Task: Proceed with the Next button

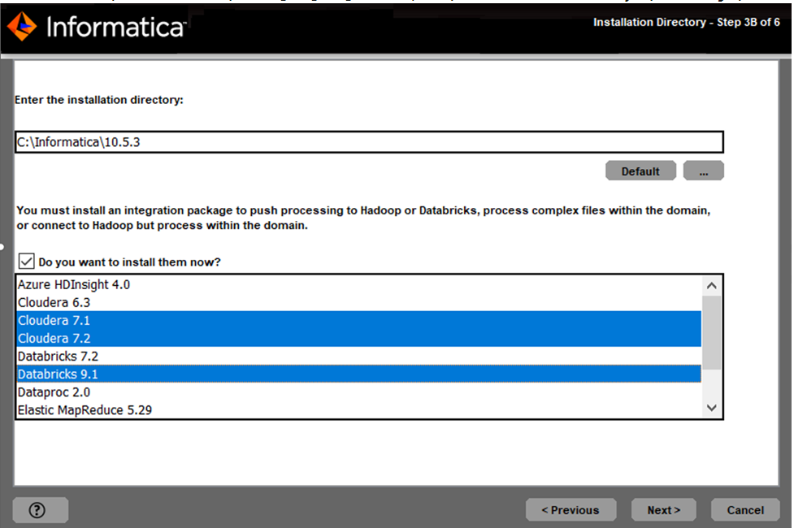Action: click(663, 510)
